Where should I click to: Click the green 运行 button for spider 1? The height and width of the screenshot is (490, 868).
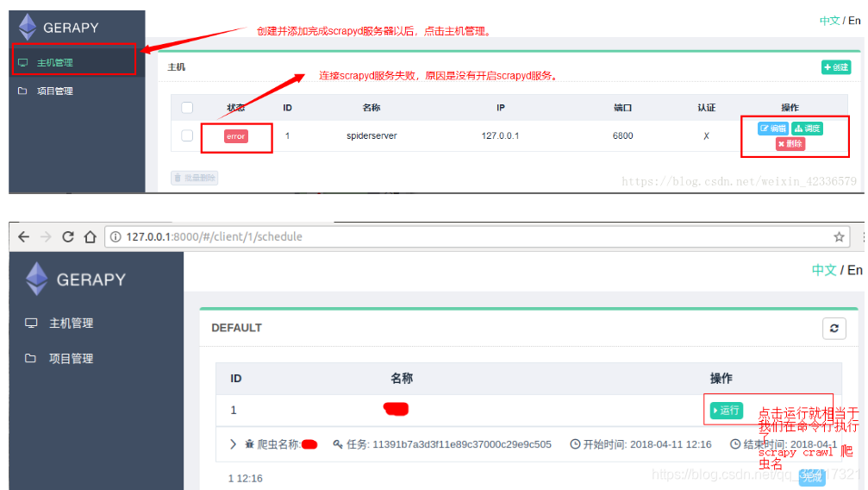pyautogui.click(x=727, y=410)
